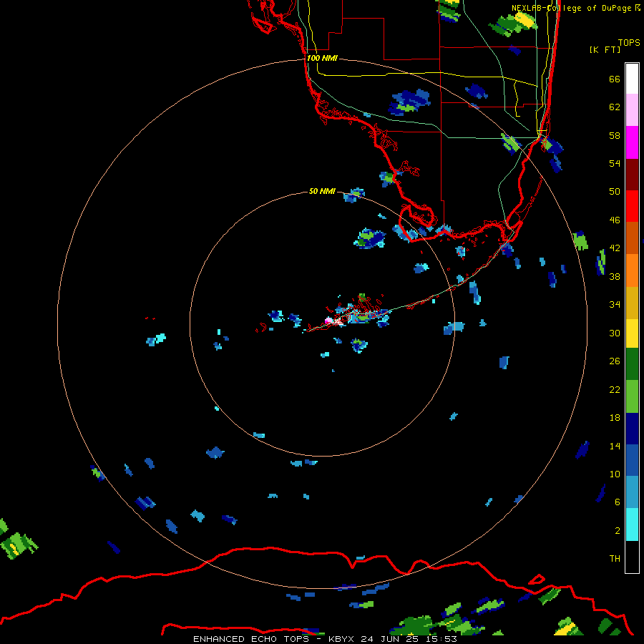Click the legend value 50
Viewport: 644px width, 644px height.
click(x=615, y=192)
